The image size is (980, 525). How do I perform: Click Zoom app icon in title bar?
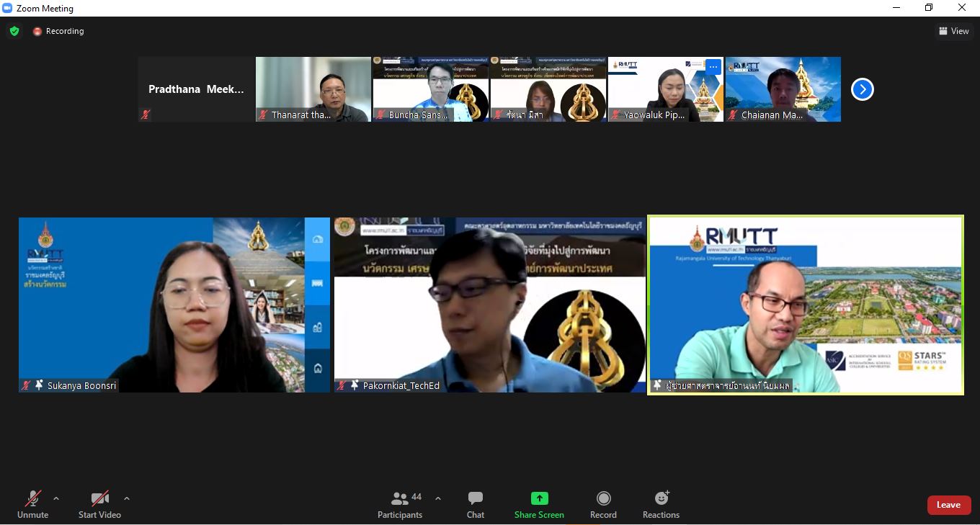coord(8,8)
